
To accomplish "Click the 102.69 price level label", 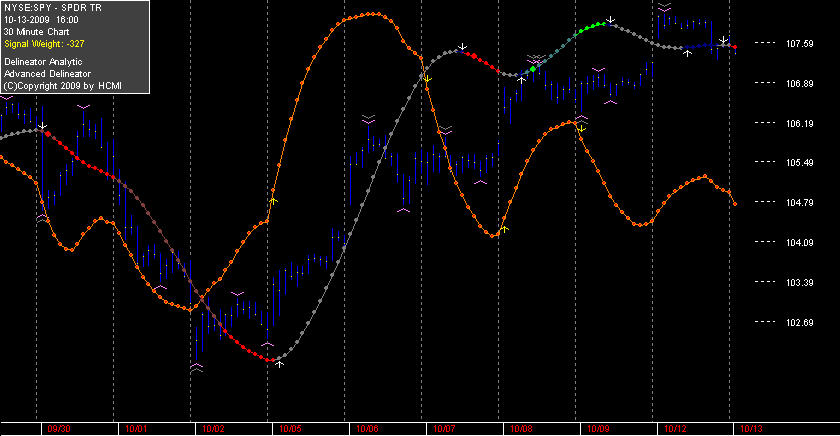I will pos(799,322).
